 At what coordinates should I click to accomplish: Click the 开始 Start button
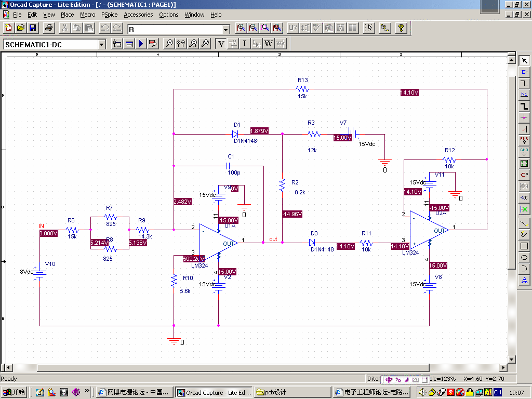pyautogui.click(x=14, y=392)
